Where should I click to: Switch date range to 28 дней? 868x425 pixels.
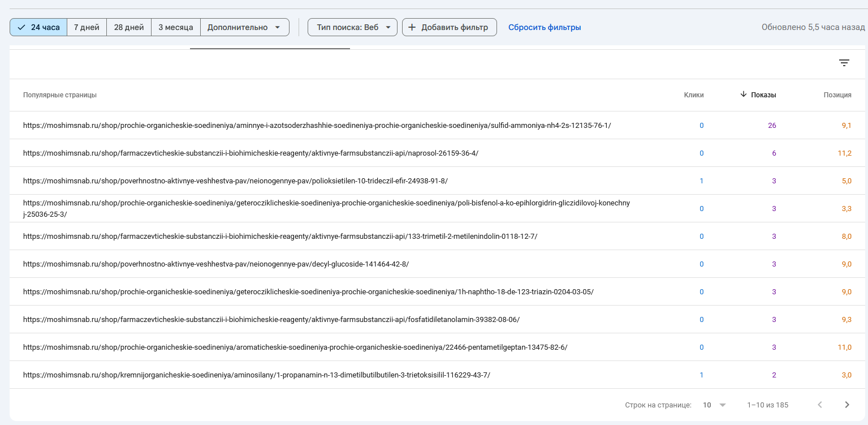pyautogui.click(x=129, y=27)
